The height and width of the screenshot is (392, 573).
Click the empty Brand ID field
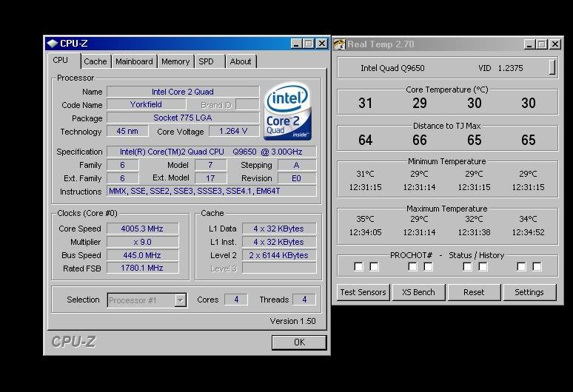click(x=247, y=105)
